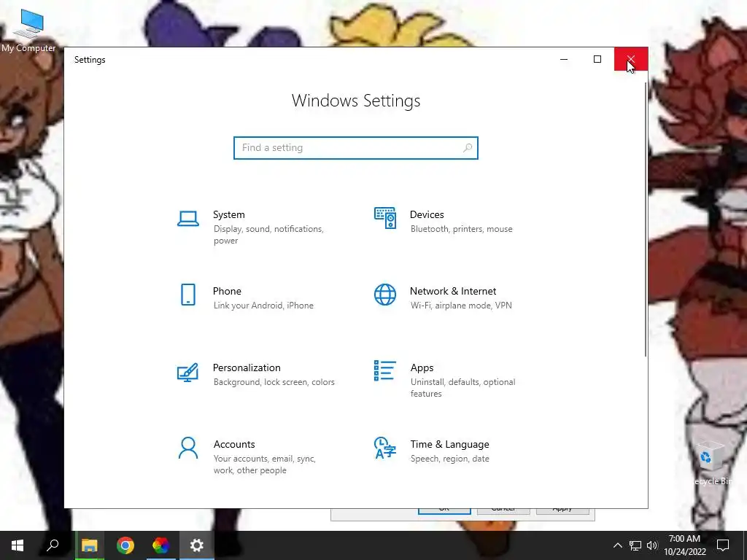Click the magnifier icon in Find a setting

(468, 147)
